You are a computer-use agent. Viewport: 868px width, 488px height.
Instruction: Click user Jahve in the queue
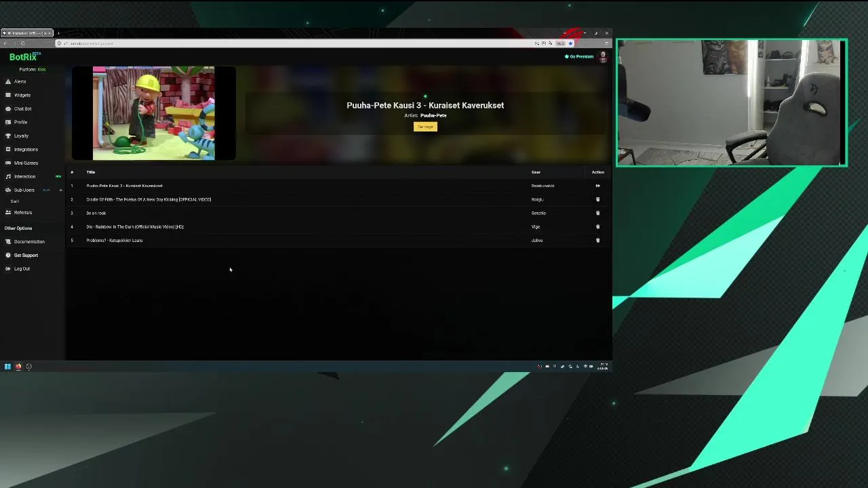click(537, 240)
